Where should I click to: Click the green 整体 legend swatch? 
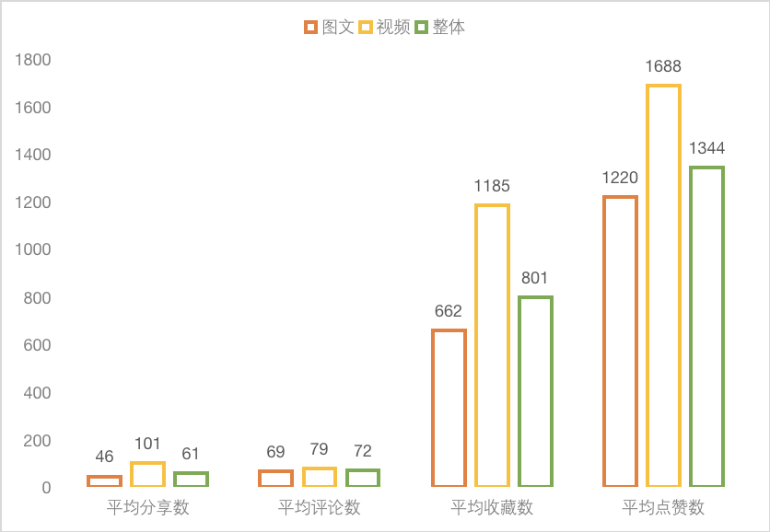[x=421, y=27]
